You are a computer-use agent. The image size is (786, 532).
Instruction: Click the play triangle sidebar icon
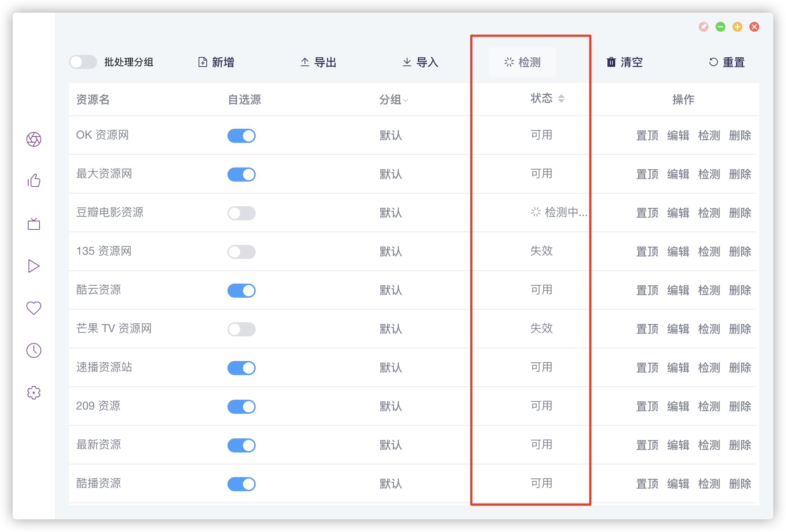pyautogui.click(x=34, y=266)
